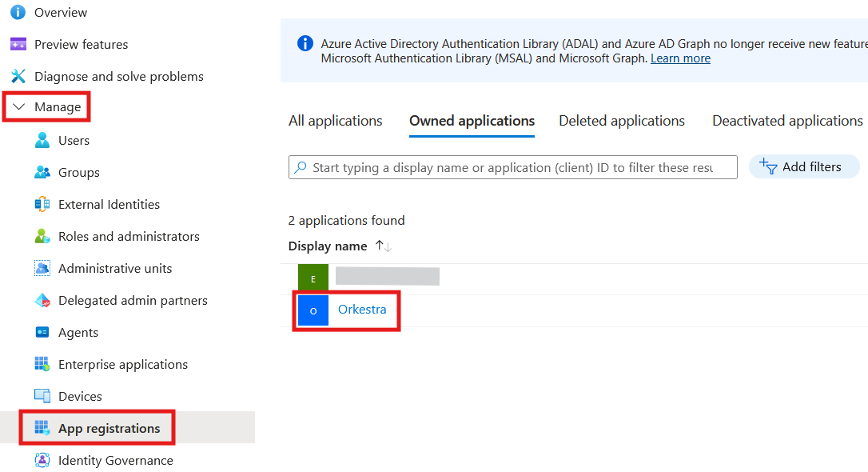Click the Display name sort arrows
Screen dimensions: 868x472
tap(383, 246)
